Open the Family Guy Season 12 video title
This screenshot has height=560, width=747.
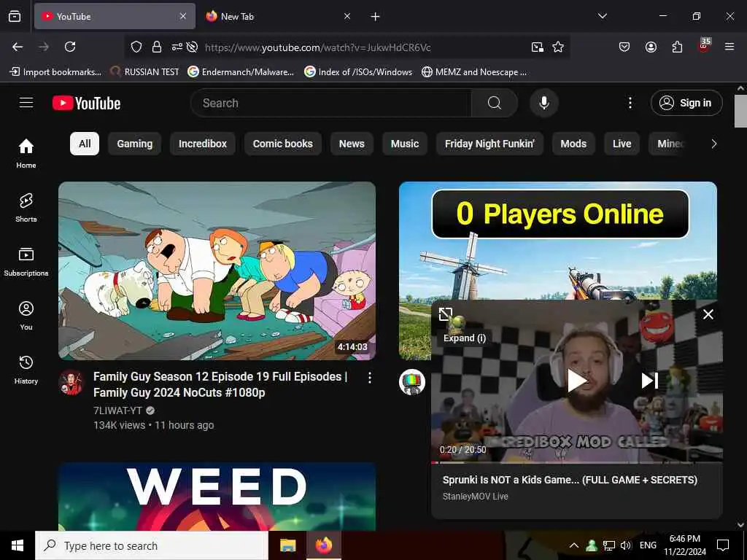click(220, 384)
